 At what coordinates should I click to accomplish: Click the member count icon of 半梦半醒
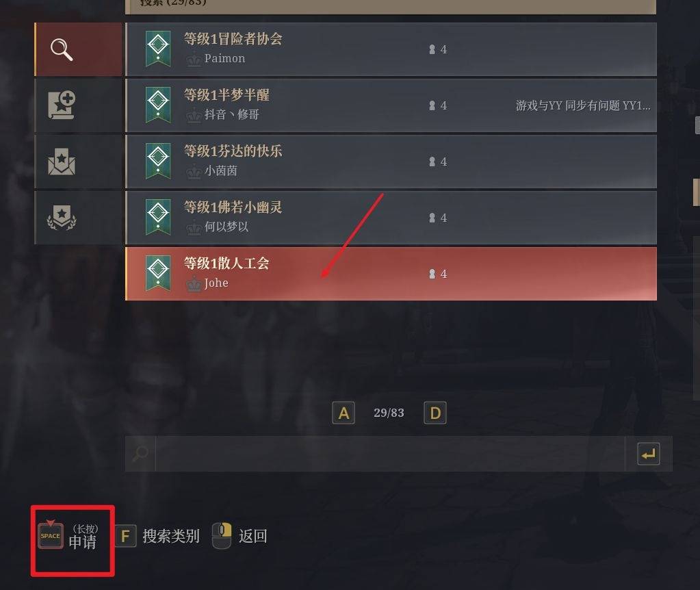(432, 105)
